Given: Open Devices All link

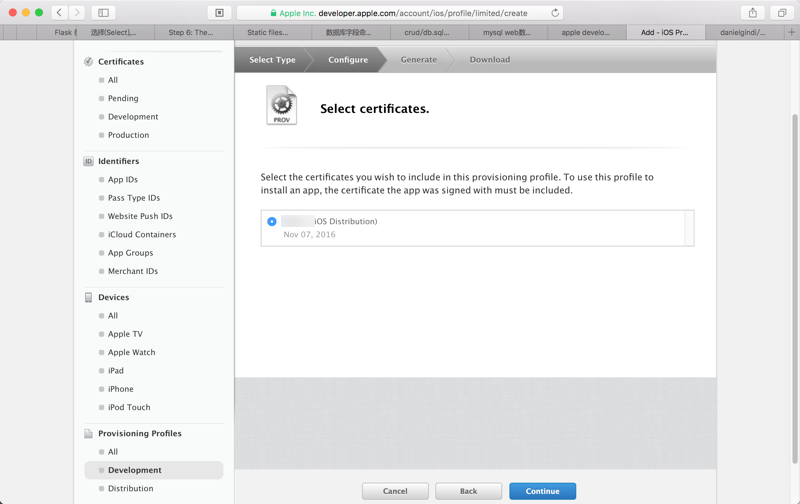Looking at the screenshot, I should tap(113, 316).
